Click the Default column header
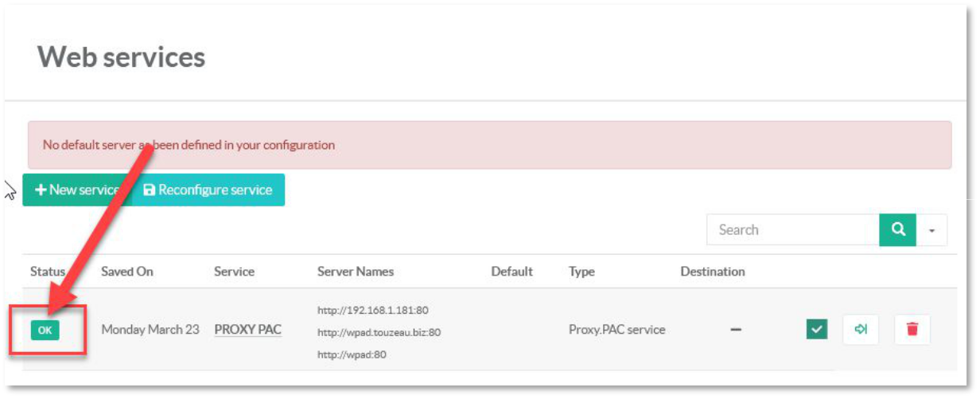This screenshot has height=399, width=980. click(511, 272)
